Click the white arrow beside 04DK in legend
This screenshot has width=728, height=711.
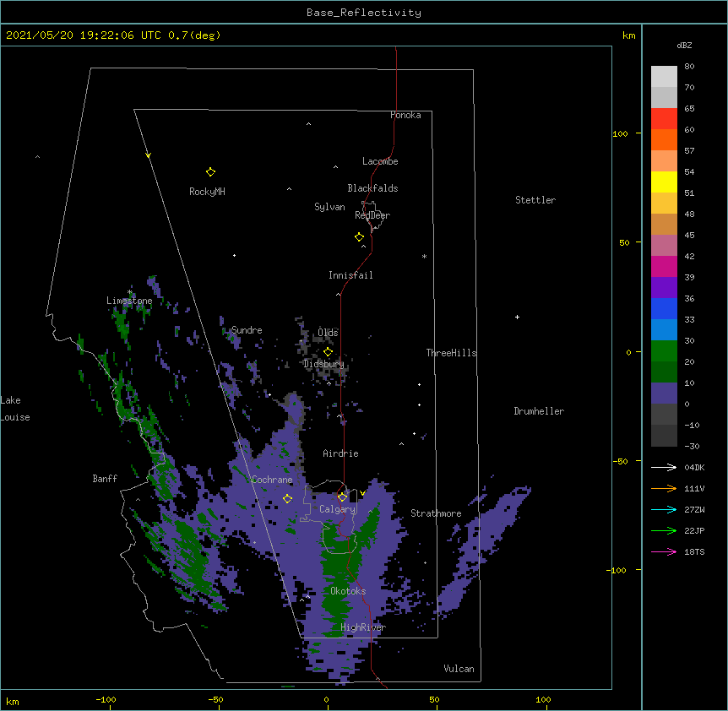(664, 467)
